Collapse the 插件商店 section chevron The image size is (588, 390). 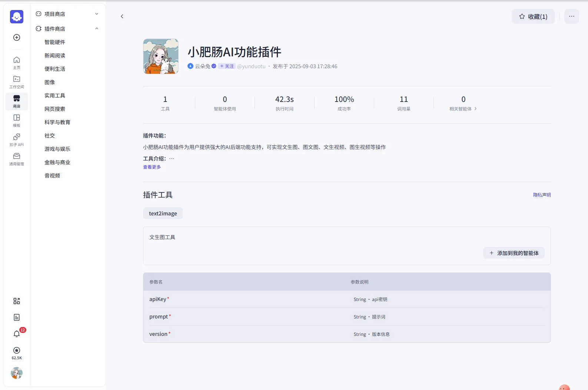pos(97,29)
